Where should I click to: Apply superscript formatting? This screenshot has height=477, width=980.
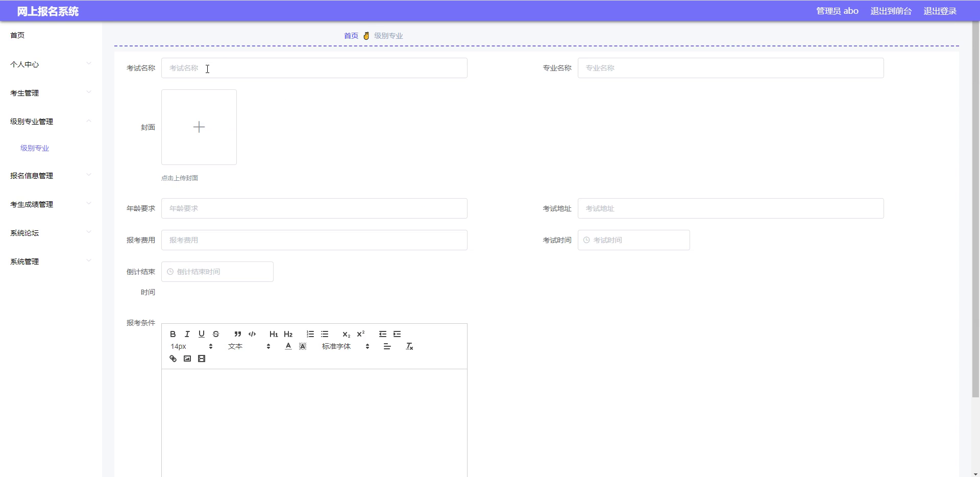[x=361, y=334]
